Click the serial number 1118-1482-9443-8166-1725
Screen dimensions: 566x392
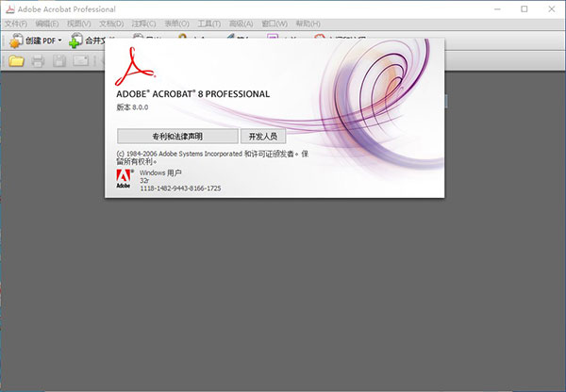(180, 188)
